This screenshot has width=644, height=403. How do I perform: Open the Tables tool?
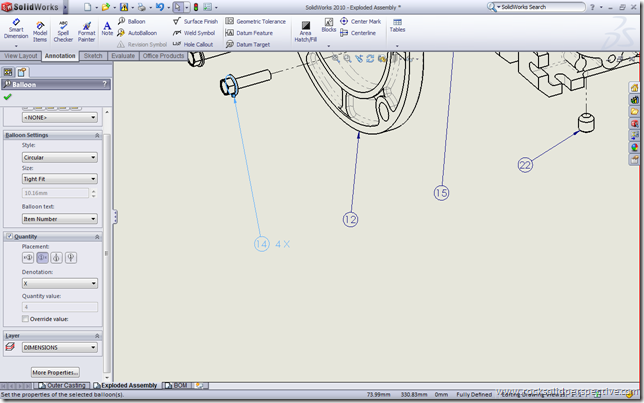click(397, 25)
